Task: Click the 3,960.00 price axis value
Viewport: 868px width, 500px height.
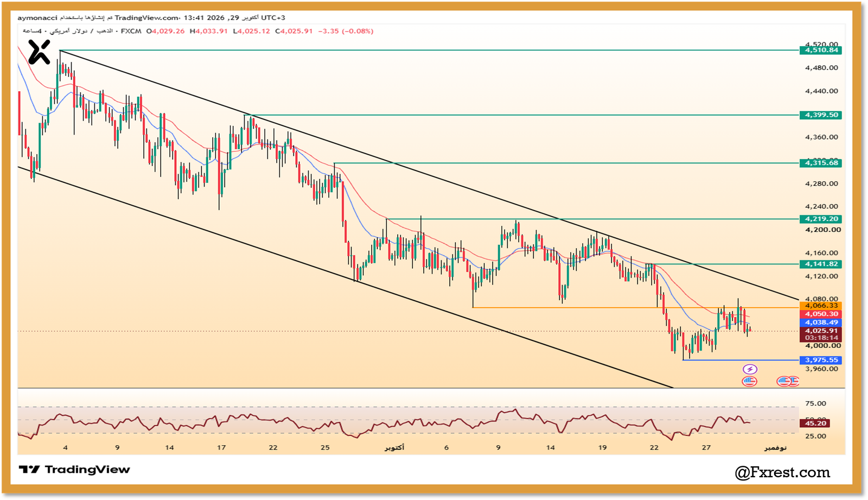Action: click(x=821, y=369)
